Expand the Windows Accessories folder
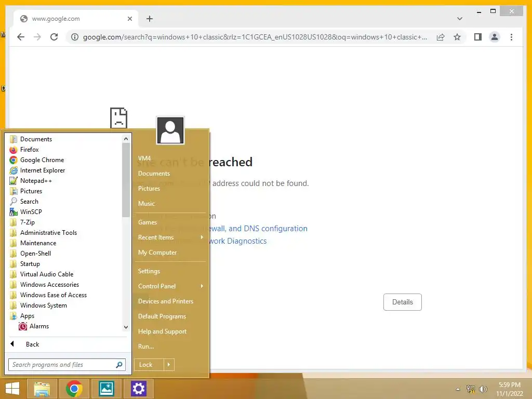The height and width of the screenshot is (399, 532). (x=49, y=285)
